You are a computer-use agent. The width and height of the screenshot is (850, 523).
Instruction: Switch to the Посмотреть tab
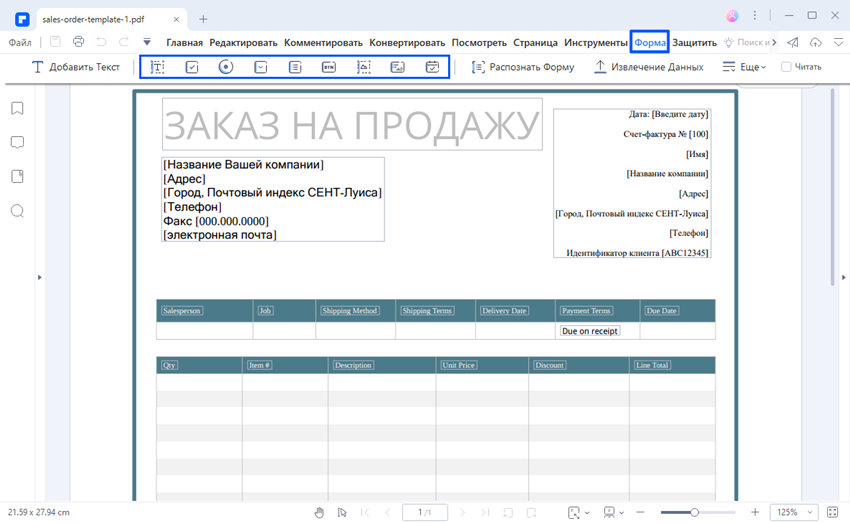click(479, 42)
